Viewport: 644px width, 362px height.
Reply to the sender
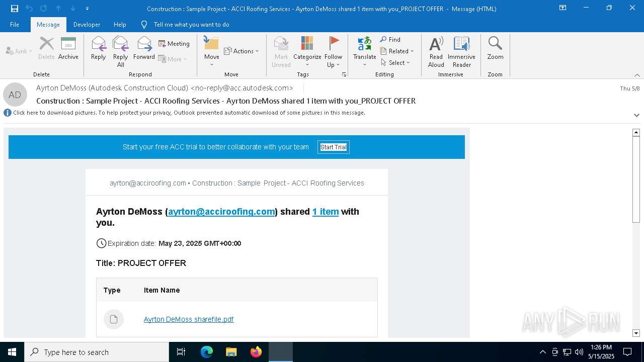[x=98, y=49]
